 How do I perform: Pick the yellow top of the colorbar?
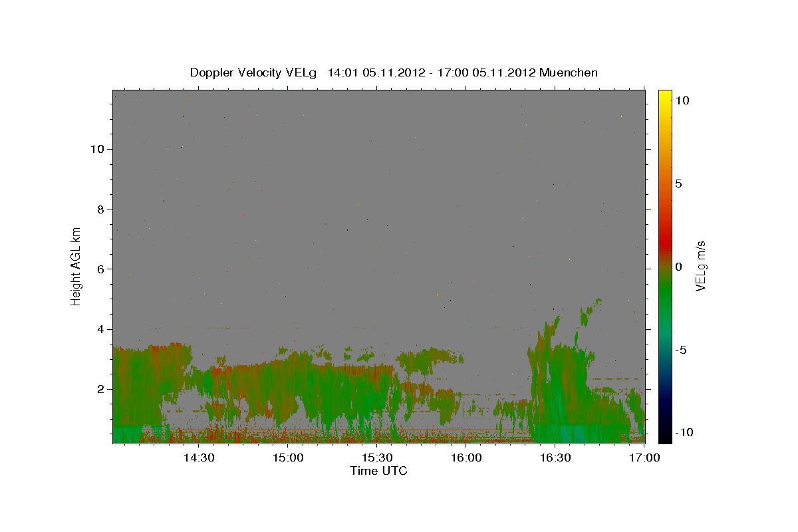click(665, 94)
